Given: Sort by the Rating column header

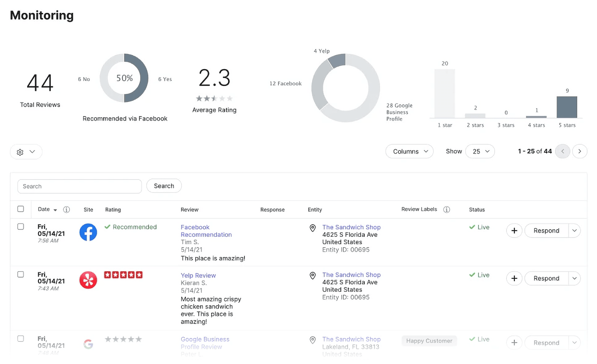Looking at the screenshot, I should point(113,210).
